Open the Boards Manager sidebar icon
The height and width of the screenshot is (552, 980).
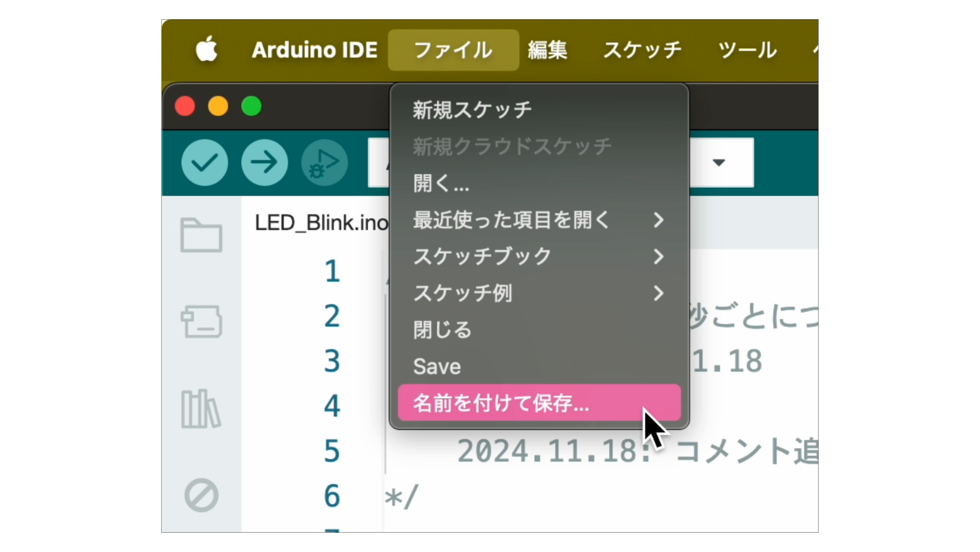point(201,321)
